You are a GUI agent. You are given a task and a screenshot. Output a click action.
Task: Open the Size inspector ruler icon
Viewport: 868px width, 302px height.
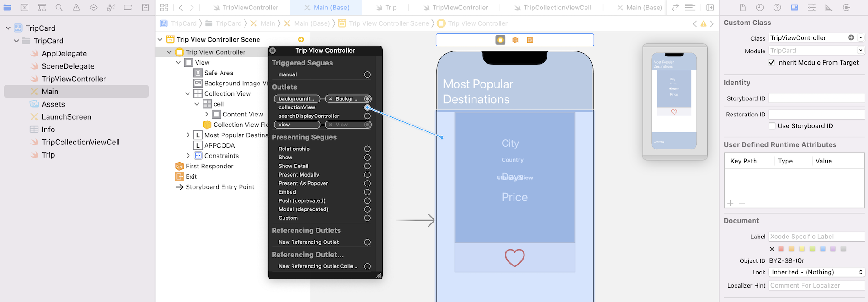829,8
